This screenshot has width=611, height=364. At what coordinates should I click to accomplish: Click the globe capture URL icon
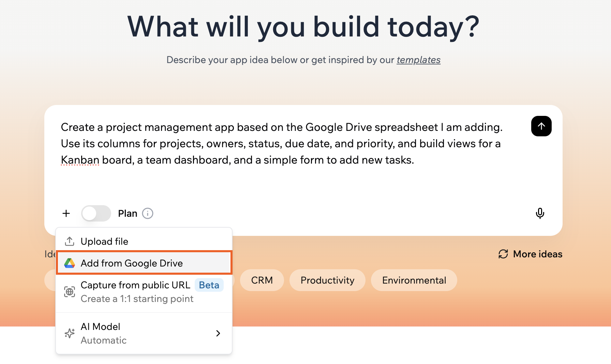[70, 292]
